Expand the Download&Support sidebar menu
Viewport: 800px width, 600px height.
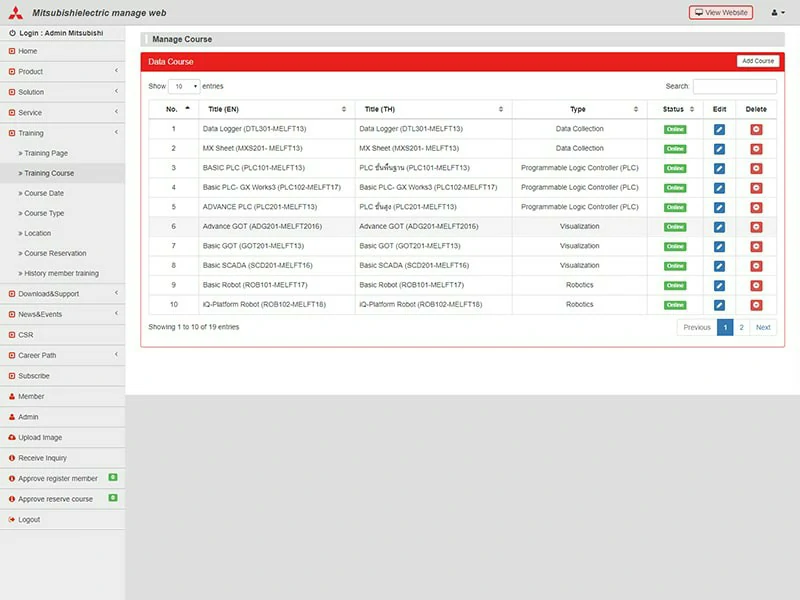pyautogui.click(x=62, y=294)
